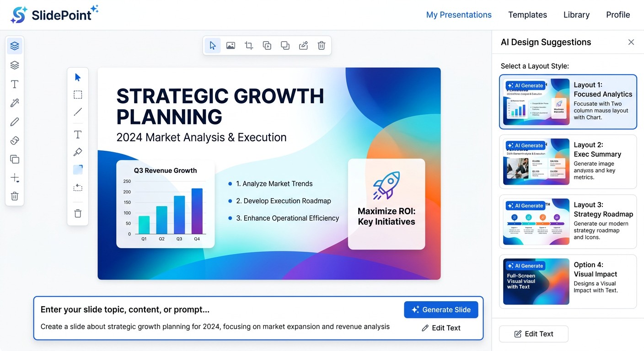Click the AI Design Suggestions panel heading
This screenshot has width=644, height=351.
pyautogui.click(x=546, y=42)
